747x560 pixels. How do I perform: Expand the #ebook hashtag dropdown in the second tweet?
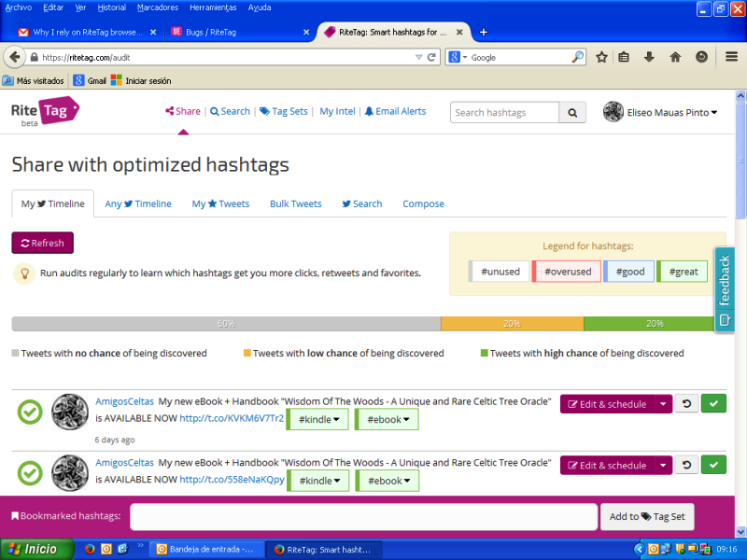pyautogui.click(x=388, y=481)
